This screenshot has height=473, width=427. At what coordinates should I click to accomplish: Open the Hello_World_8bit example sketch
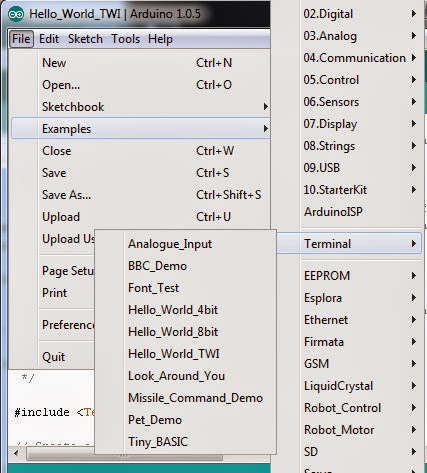point(186,332)
